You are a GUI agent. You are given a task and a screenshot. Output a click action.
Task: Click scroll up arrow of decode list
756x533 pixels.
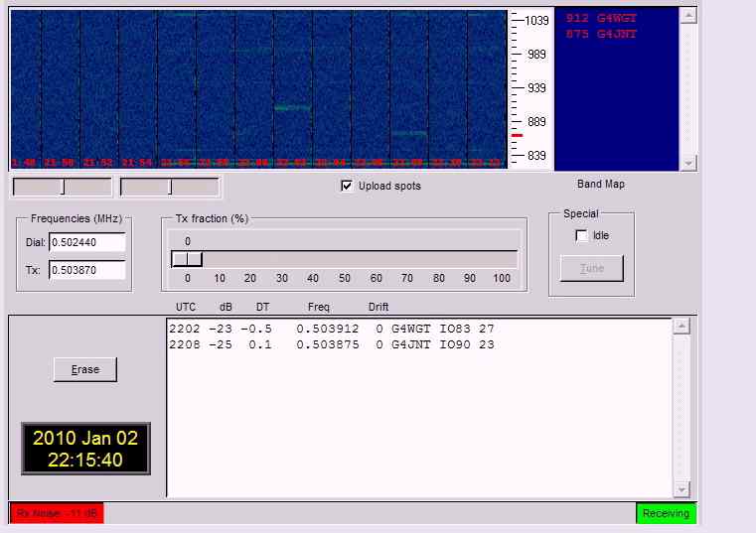pyautogui.click(x=681, y=327)
